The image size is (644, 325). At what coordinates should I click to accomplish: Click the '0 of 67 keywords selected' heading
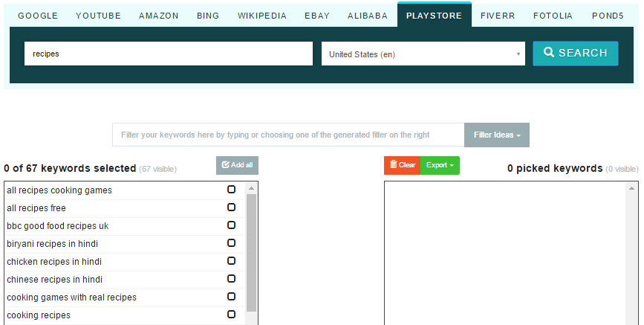coord(70,168)
